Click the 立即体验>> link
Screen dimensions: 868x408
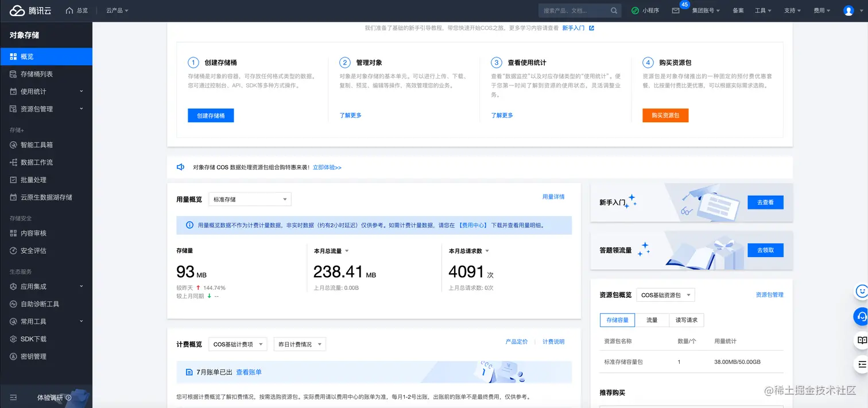(327, 168)
